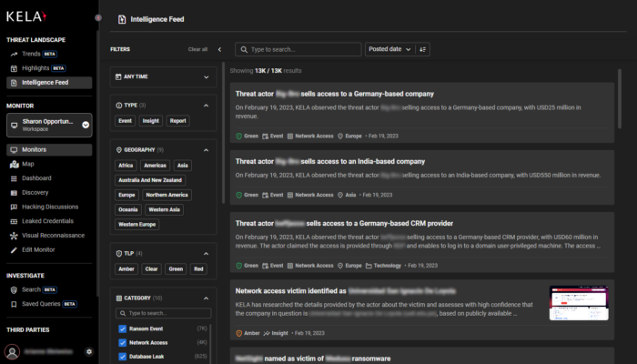Collapse the left sidebar with the arrow handle

coord(98,18)
